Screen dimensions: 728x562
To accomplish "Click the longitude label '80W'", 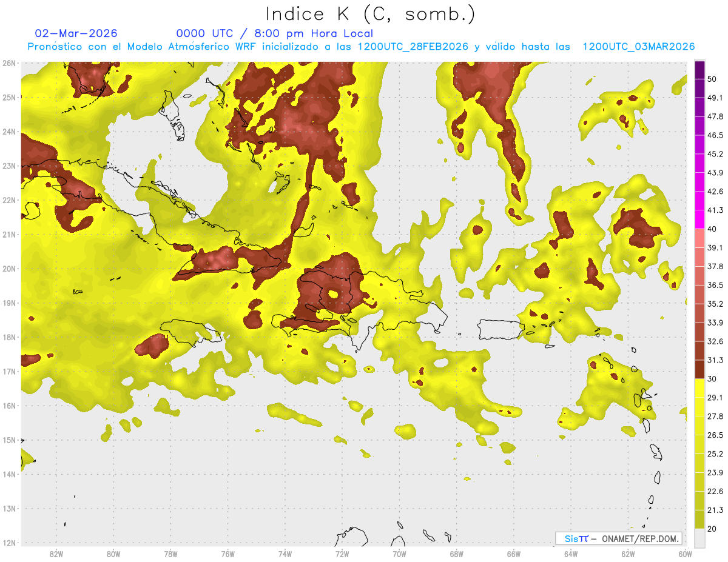I will coord(113,554).
